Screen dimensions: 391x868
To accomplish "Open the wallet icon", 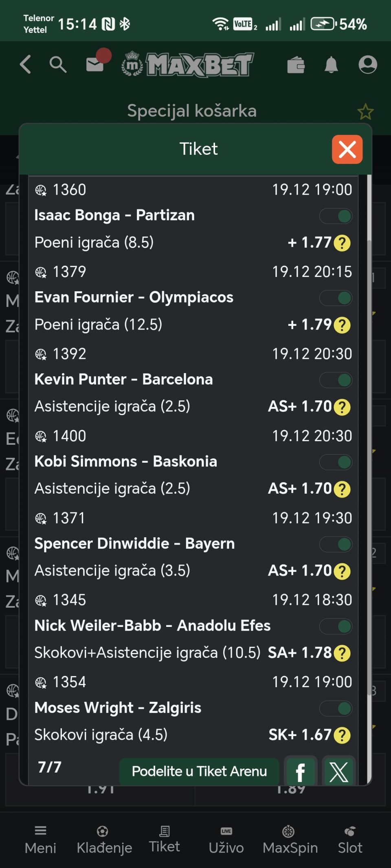I will tap(296, 65).
